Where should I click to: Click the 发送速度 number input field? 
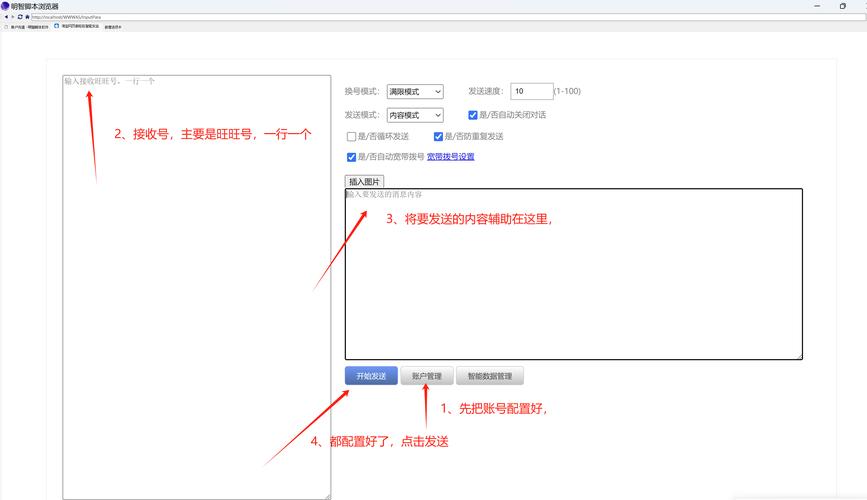point(531,91)
